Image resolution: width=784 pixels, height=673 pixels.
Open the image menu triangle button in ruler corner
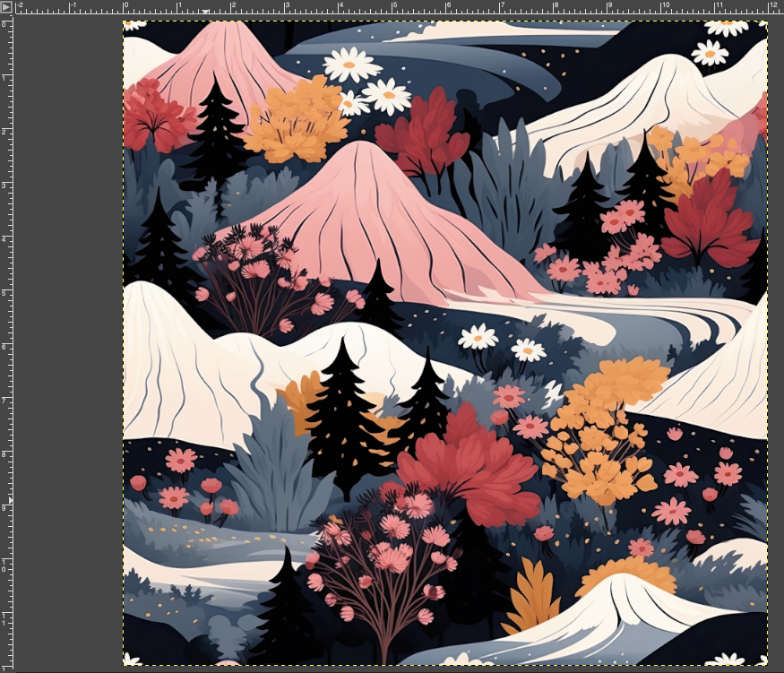[x=6, y=6]
